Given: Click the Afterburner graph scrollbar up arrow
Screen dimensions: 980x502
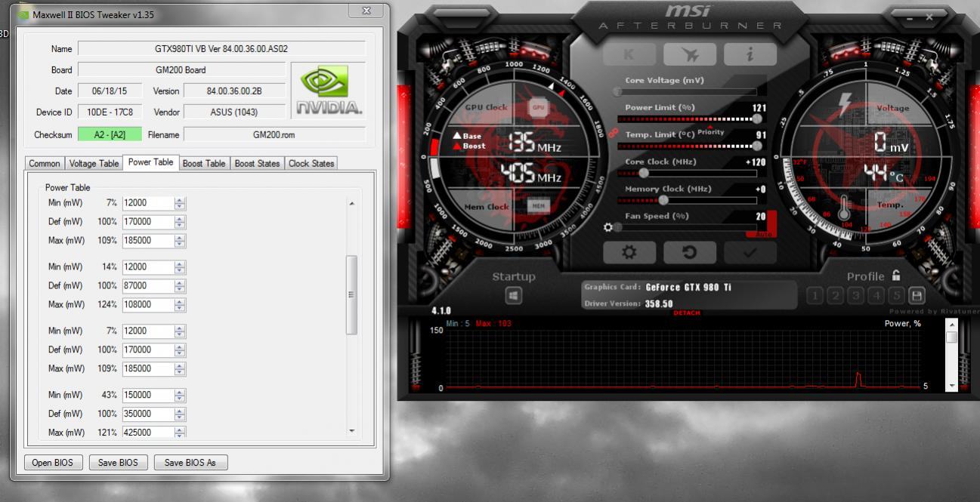Looking at the screenshot, I should pyautogui.click(x=952, y=324).
